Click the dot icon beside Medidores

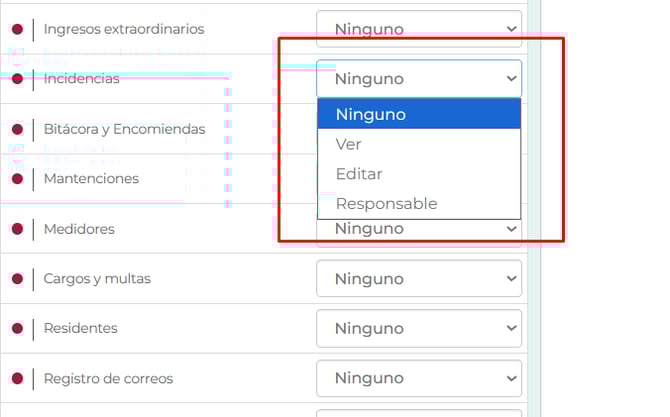(x=17, y=229)
